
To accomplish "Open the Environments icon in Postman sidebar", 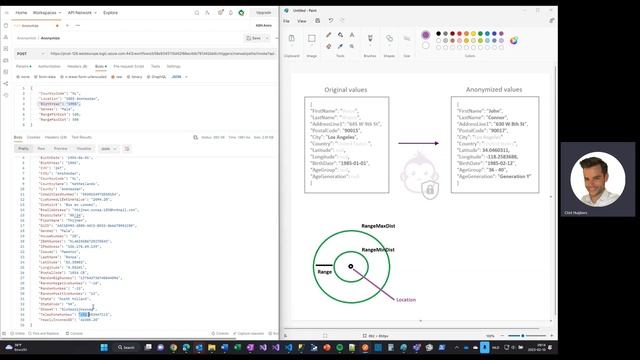I will coord(6,49).
